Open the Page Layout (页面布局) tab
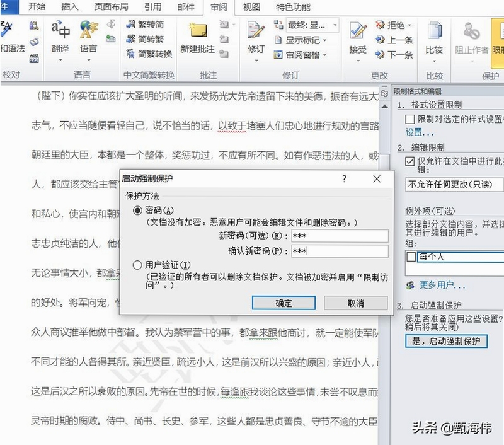504x445 pixels. tap(112, 7)
